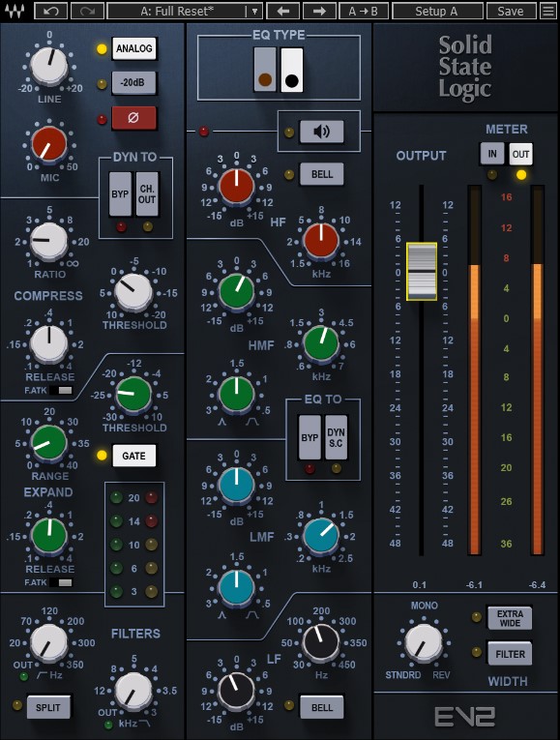Toggle the HF BELL button
Viewport: 560px width, 740px height.
pyautogui.click(x=322, y=174)
